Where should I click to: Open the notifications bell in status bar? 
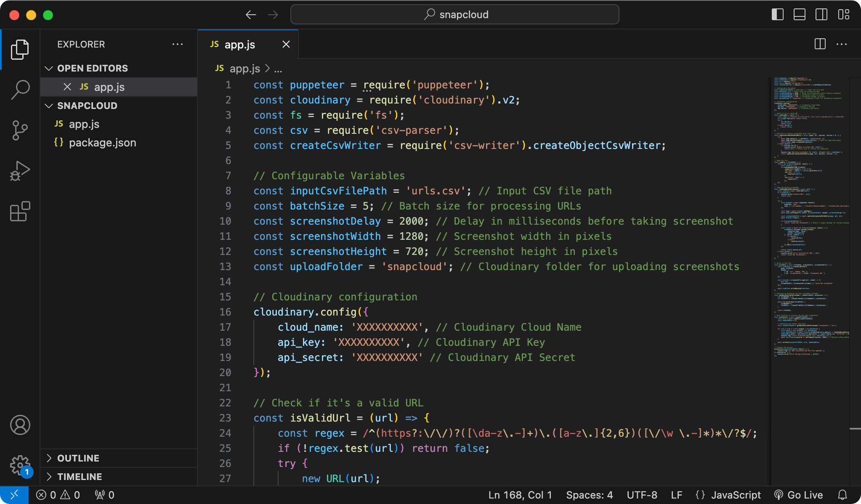pyautogui.click(x=842, y=495)
